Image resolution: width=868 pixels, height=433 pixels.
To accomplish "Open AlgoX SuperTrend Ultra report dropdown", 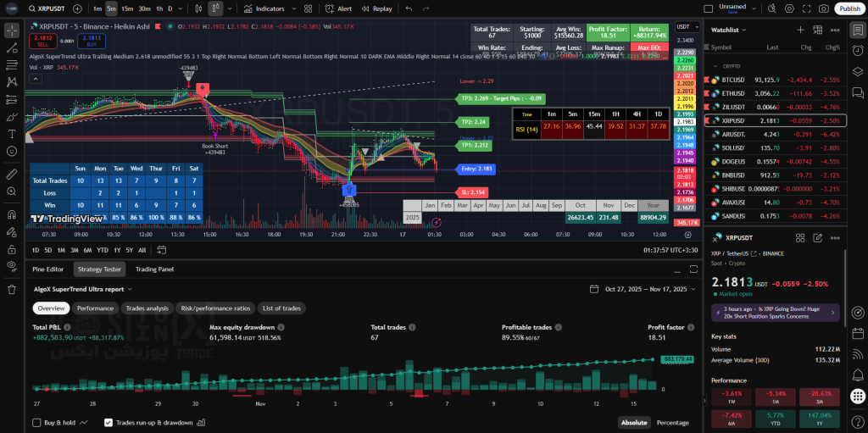I will coord(83,289).
